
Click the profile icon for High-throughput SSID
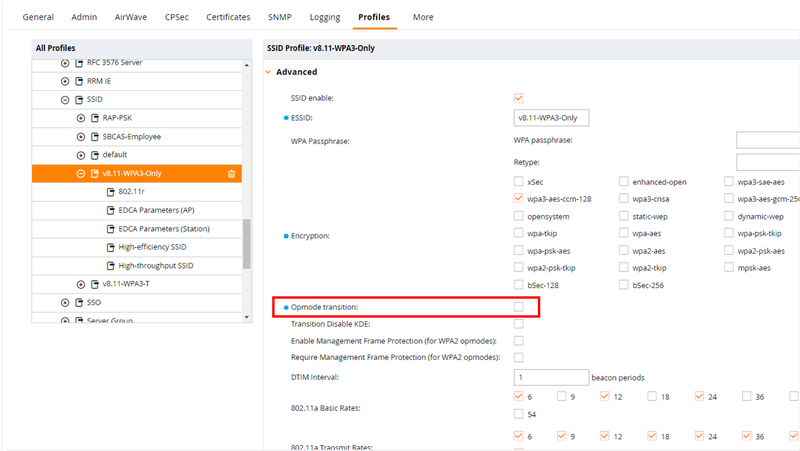pos(111,266)
